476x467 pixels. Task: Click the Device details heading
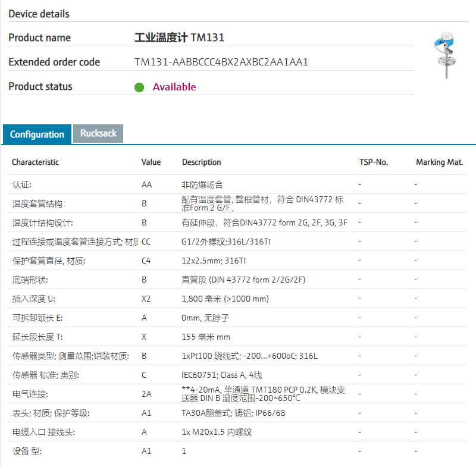click(x=39, y=14)
